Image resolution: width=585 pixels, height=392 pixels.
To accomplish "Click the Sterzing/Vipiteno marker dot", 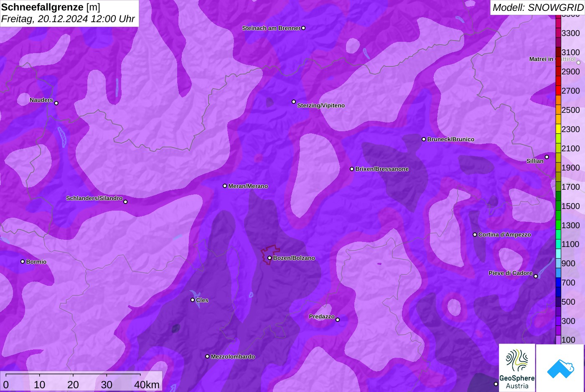I will coord(294,102).
